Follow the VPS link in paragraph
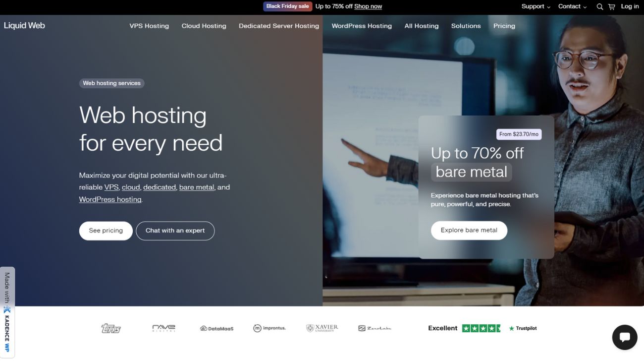Image resolution: width=644 pixels, height=361 pixels. pyautogui.click(x=111, y=187)
